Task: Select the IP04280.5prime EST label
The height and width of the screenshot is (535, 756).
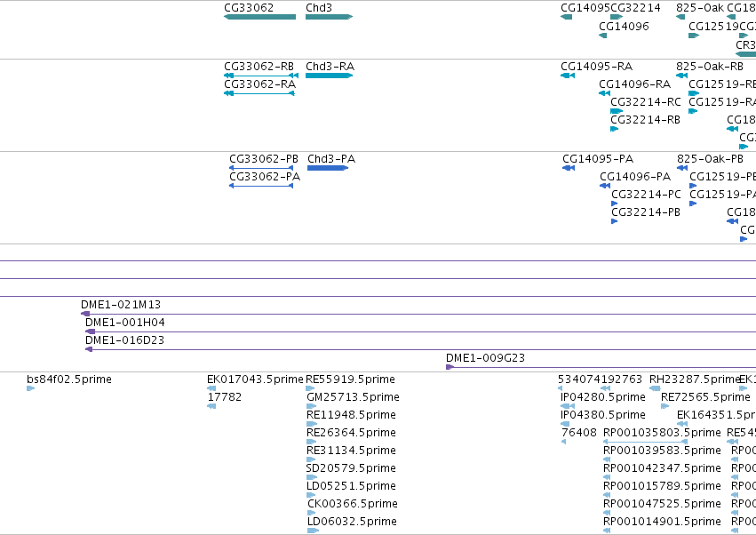Action: [602, 397]
